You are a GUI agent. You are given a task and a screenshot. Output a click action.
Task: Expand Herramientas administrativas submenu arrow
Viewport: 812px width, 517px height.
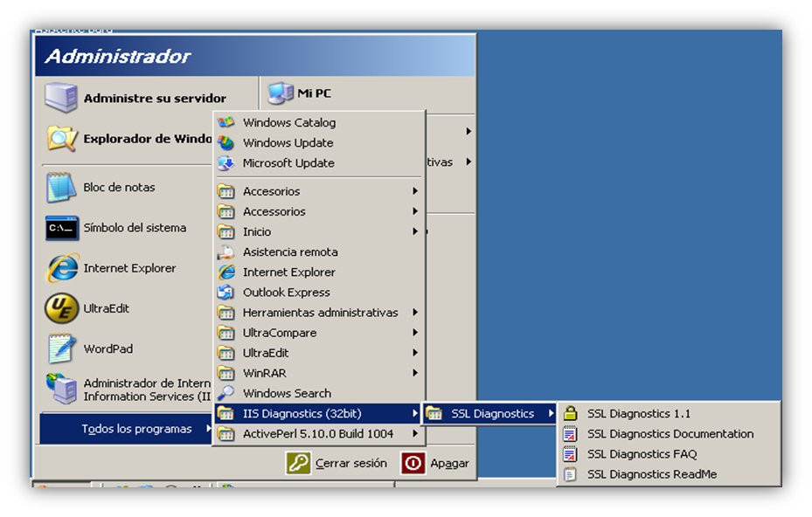[415, 312]
